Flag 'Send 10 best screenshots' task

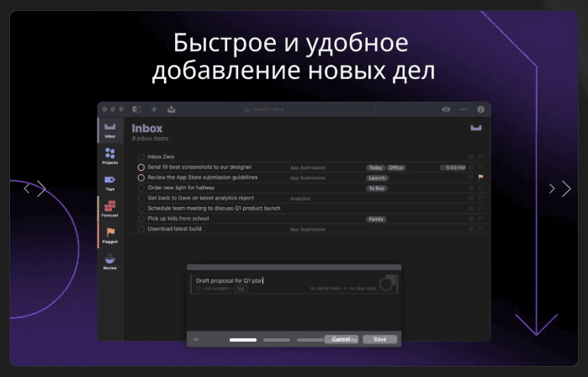(481, 167)
